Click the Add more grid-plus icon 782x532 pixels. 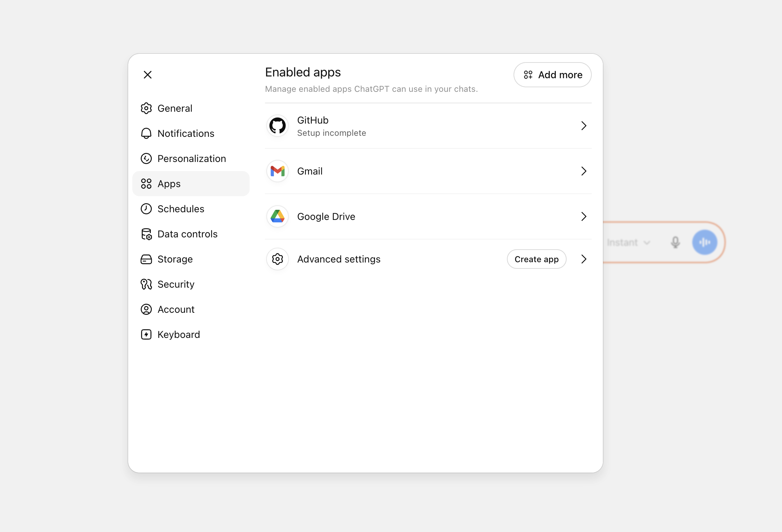[x=528, y=75]
